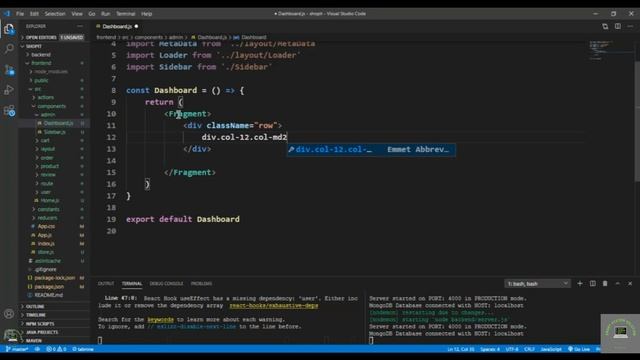Click the open changes icon in editor toolbar
The width and height of the screenshot is (640, 360).
[605, 27]
